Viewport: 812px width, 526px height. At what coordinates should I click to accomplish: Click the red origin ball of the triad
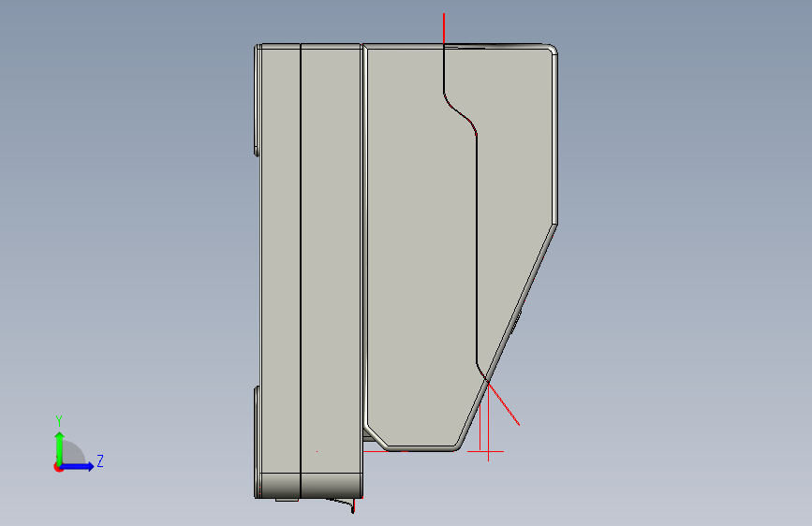click(58, 467)
